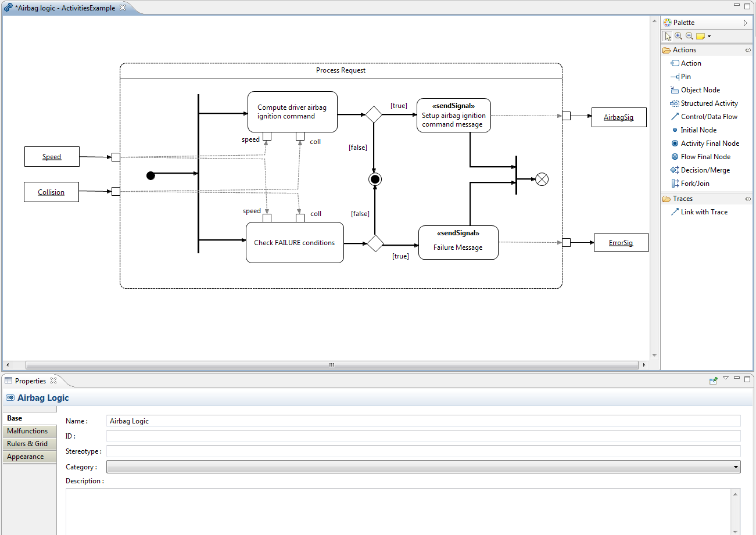Click into the Stereotype input field
The image size is (756, 535).
click(423, 451)
